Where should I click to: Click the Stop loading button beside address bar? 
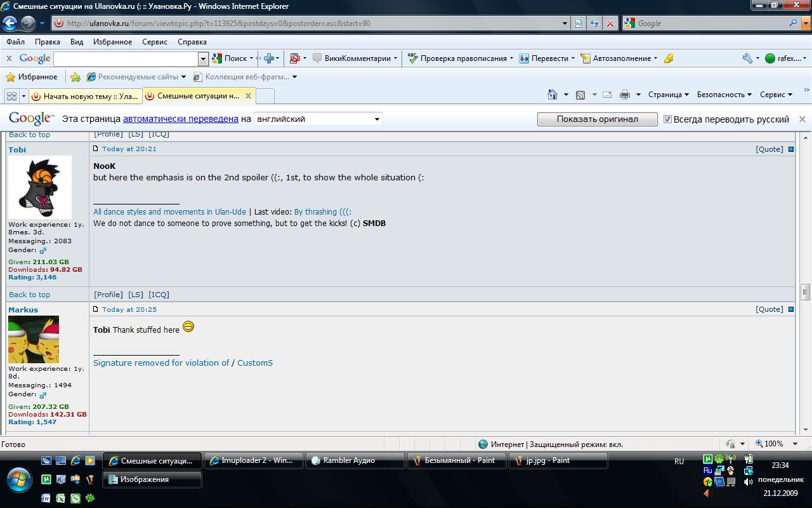(610, 23)
